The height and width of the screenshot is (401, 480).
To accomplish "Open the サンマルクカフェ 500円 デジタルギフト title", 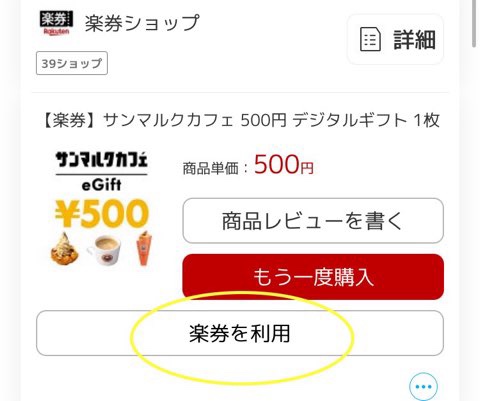I will 240,120.
